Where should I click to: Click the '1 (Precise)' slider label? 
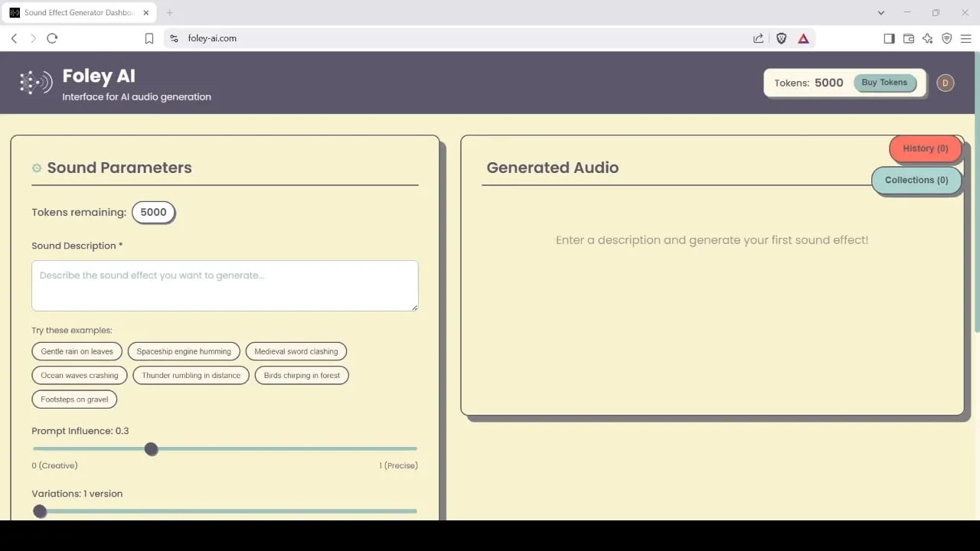click(398, 465)
